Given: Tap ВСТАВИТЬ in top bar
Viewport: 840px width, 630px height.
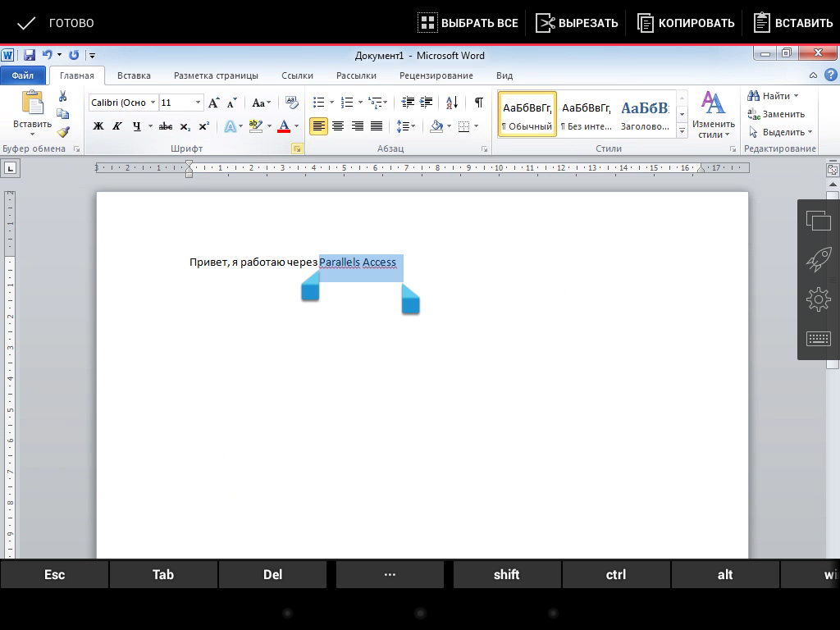Looking at the screenshot, I should coord(793,23).
